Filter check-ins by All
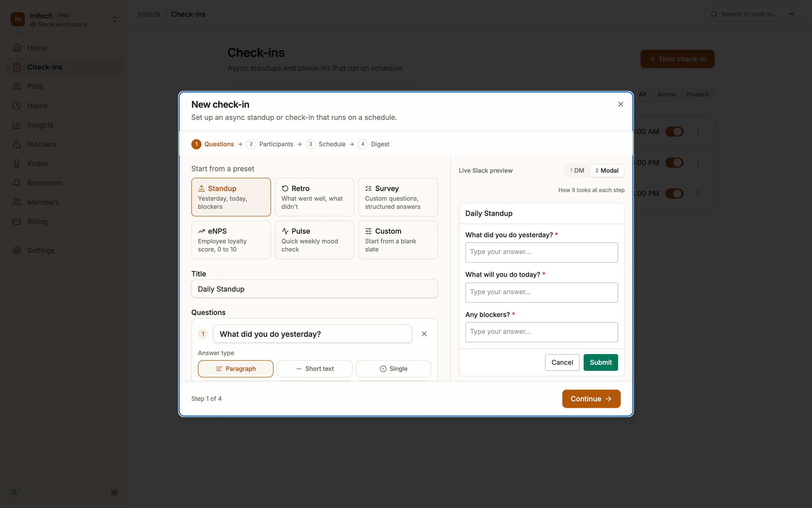 coord(642,94)
